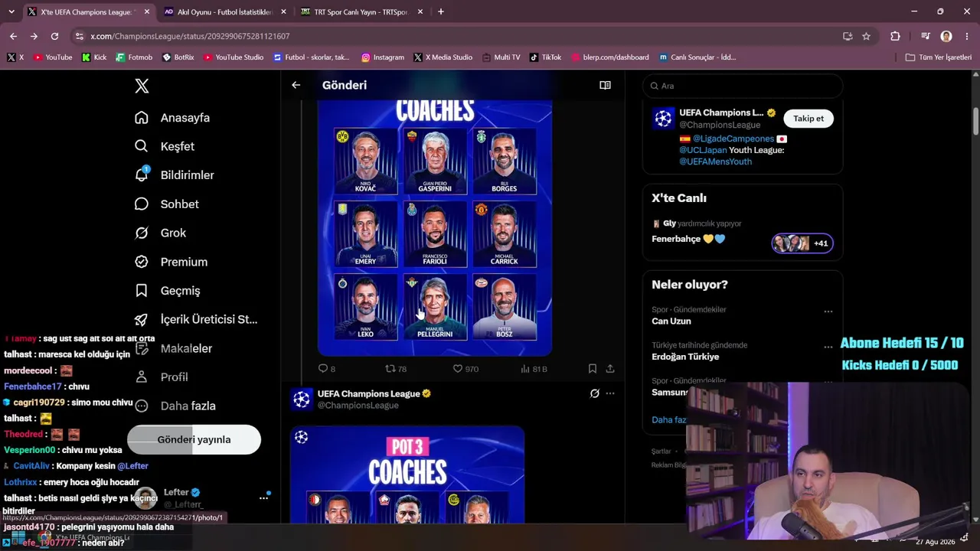This screenshot has width=980, height=551.
Task: Open Chrome three-dot menu
Action: coord(967,36)
